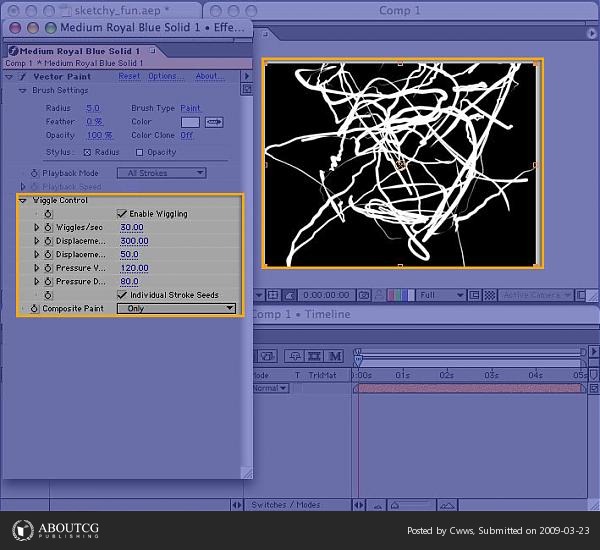
Task: Click Wiggles/sec value 30.00
Action: click(132, 227)
